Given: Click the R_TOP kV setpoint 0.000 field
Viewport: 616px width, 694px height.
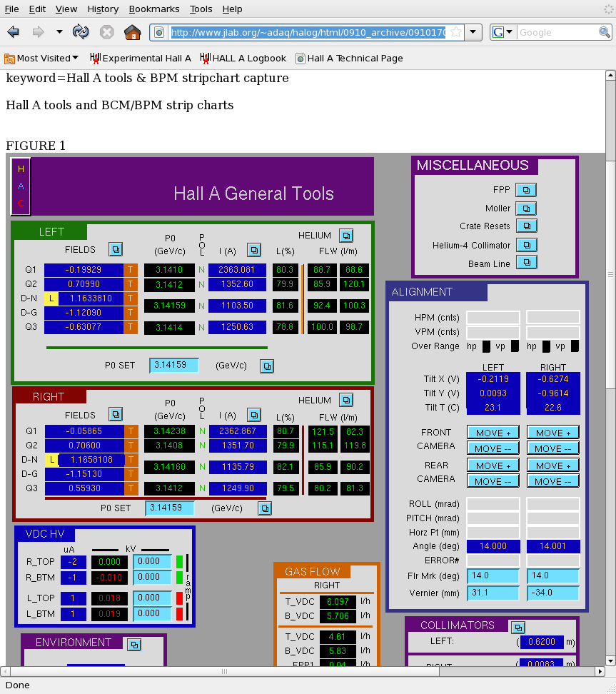Looking at the screenshot, I should 152,562.
